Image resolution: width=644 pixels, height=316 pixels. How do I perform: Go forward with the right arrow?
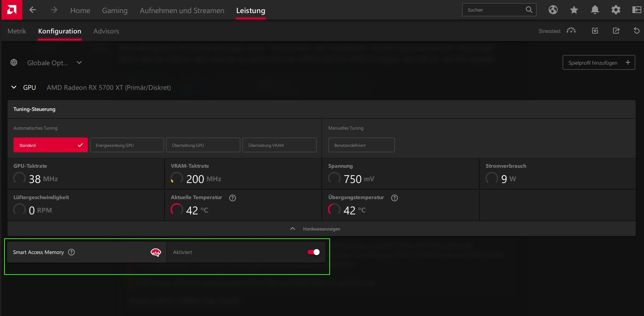(54, 10)
